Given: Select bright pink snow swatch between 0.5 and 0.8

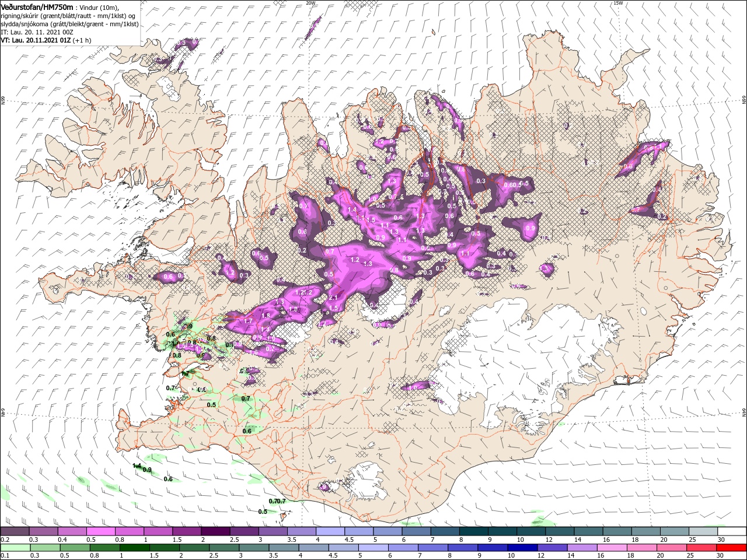Looking at the screenshot, I should point(100,531).
